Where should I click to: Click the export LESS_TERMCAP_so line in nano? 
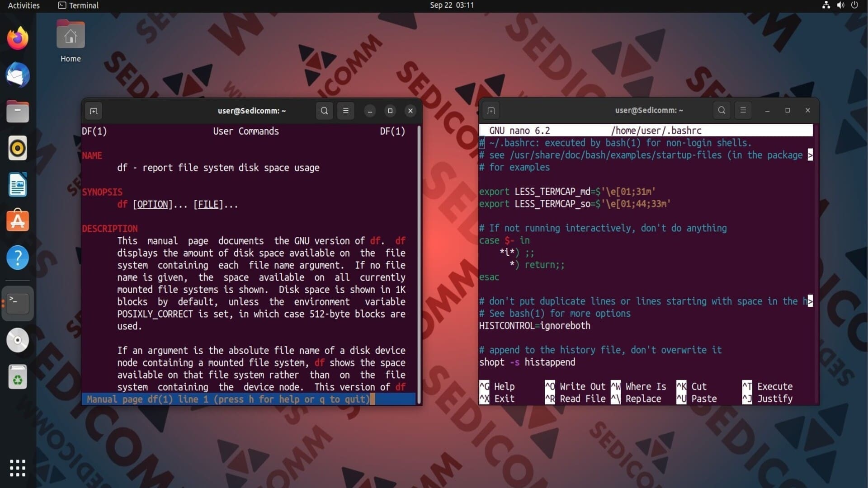[x=575, y=204]
